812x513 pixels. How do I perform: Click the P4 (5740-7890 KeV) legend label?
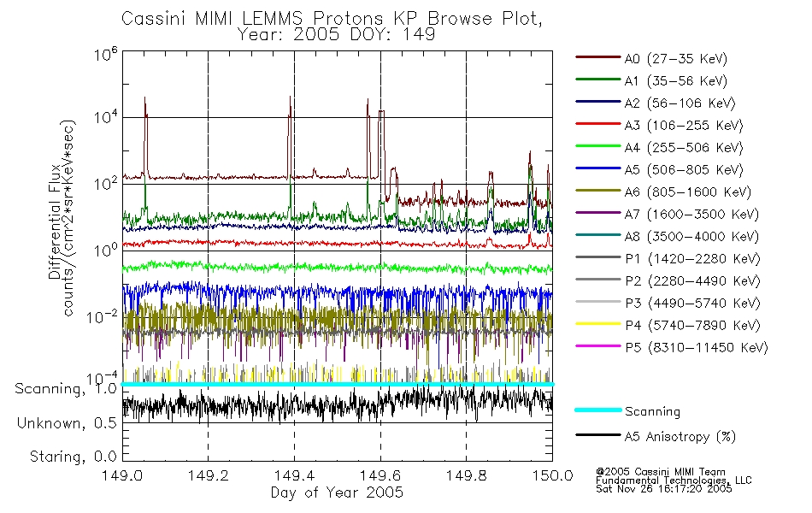point(692,326)
